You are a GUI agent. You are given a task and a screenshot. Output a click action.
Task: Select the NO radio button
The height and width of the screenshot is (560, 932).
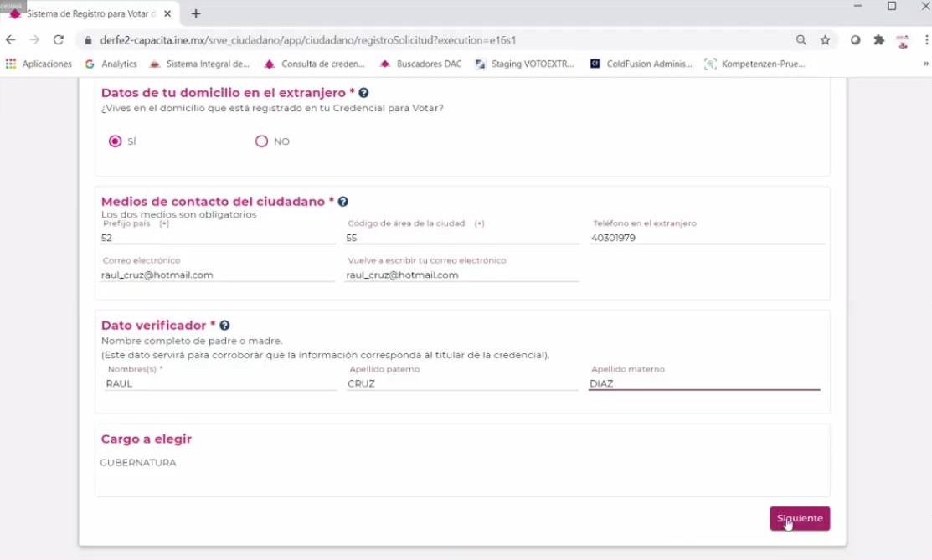click(261, 141)
